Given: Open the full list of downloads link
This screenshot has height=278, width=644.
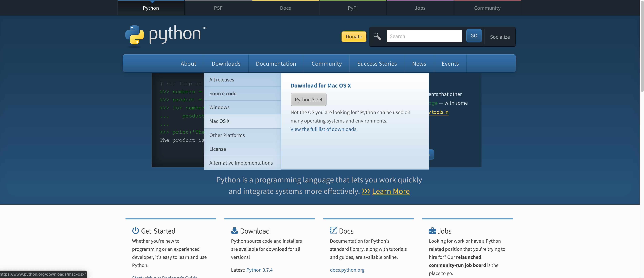Looking at the screenshot, I should (x=324, y=129).
